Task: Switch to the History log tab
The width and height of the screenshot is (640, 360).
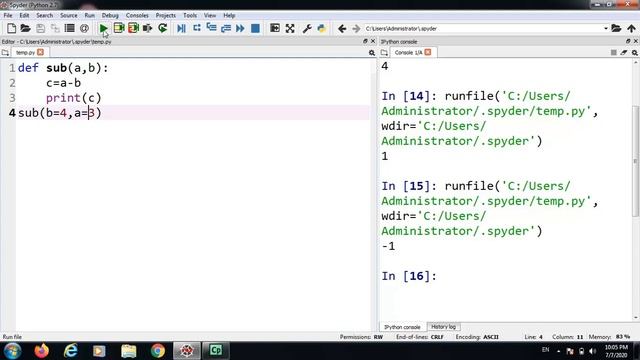Action: click(x=443, y=327)
